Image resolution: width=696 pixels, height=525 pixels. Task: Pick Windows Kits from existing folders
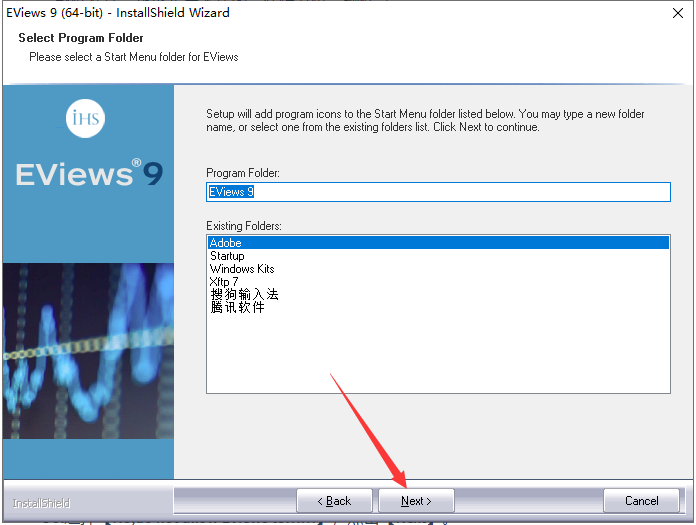tap(242, 269)
